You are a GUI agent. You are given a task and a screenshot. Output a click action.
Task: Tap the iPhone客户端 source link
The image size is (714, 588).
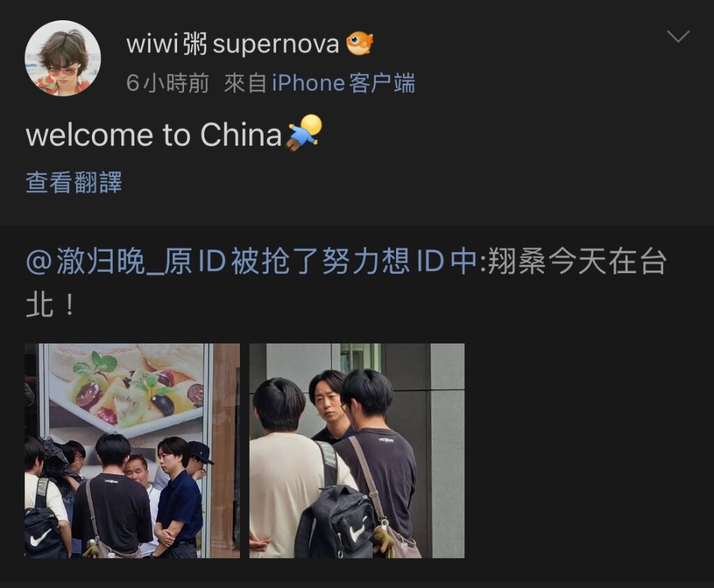(343, 84)
